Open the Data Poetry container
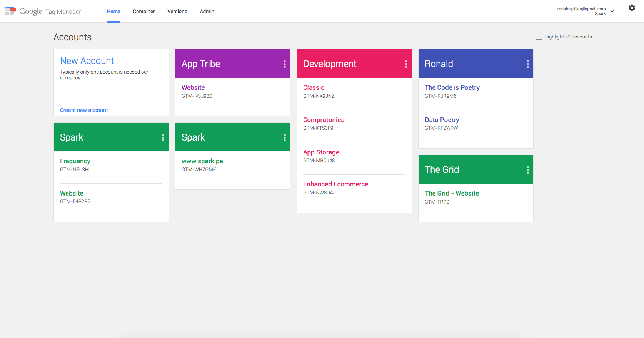 tap(442, 120)
